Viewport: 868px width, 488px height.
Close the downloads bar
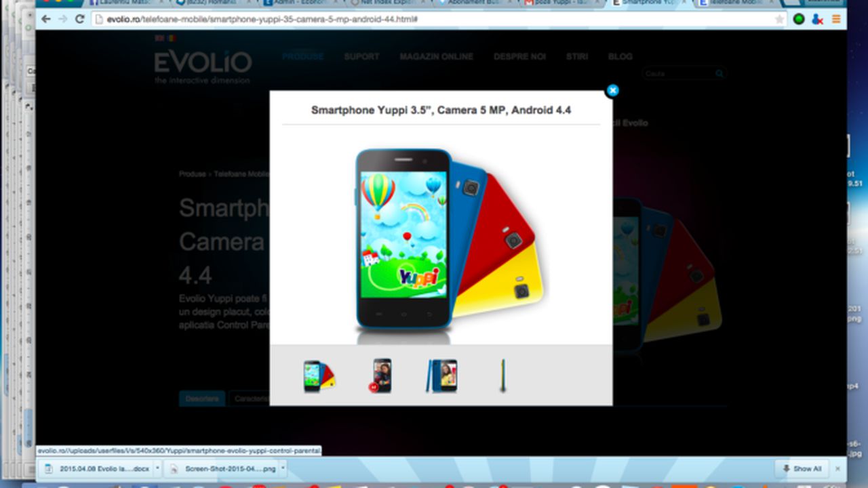[x=837, y=468]
